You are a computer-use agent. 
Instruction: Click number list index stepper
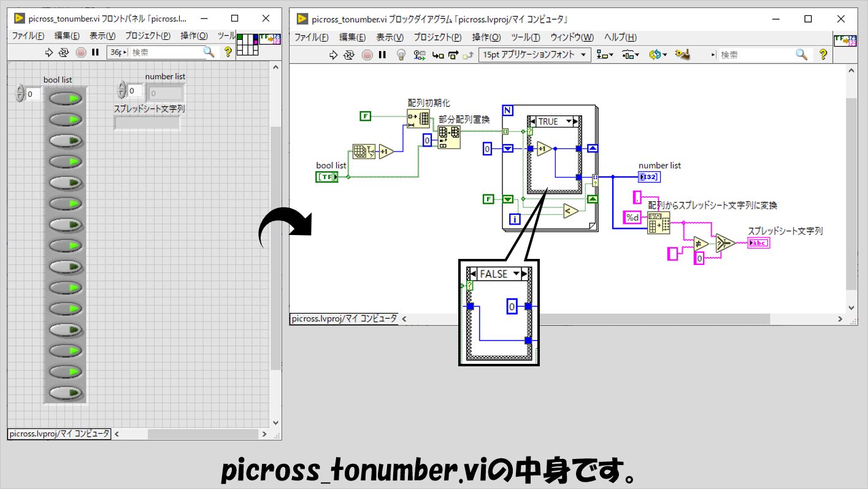pos(121,91)
